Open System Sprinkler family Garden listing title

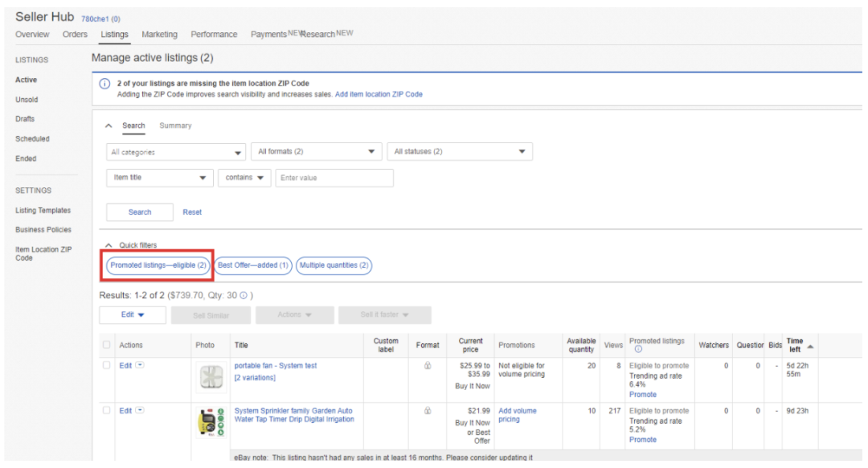click(x=294, y=415)
